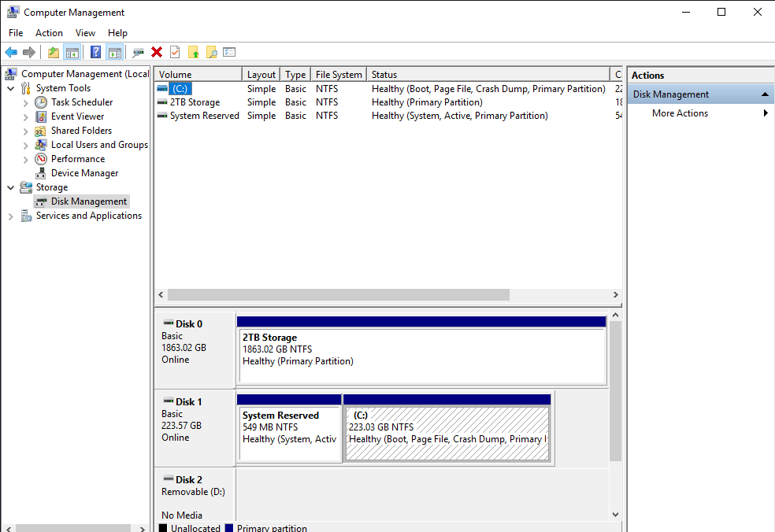Sort by the Type column header
775x532 pixels.
[295, 74]
